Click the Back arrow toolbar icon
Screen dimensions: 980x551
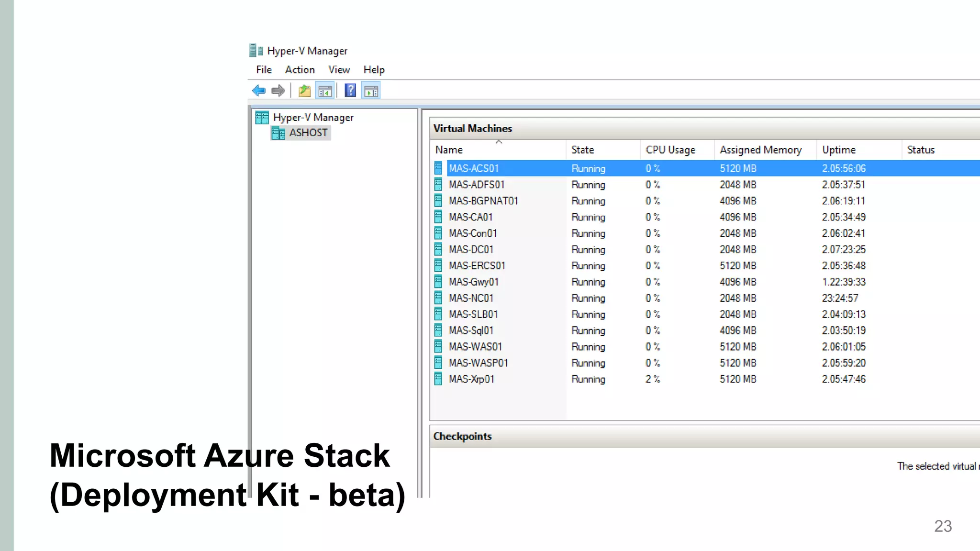[259, 90]
